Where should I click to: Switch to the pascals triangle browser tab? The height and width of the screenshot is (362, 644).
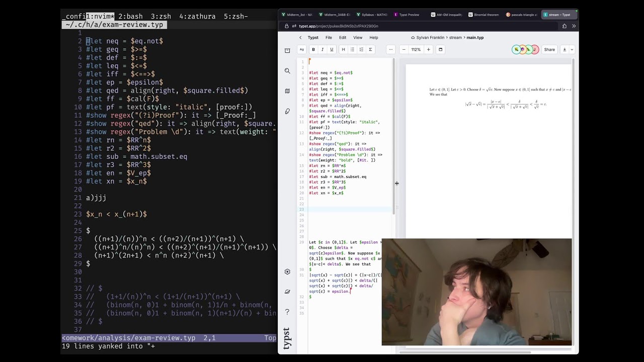(521, 15)
